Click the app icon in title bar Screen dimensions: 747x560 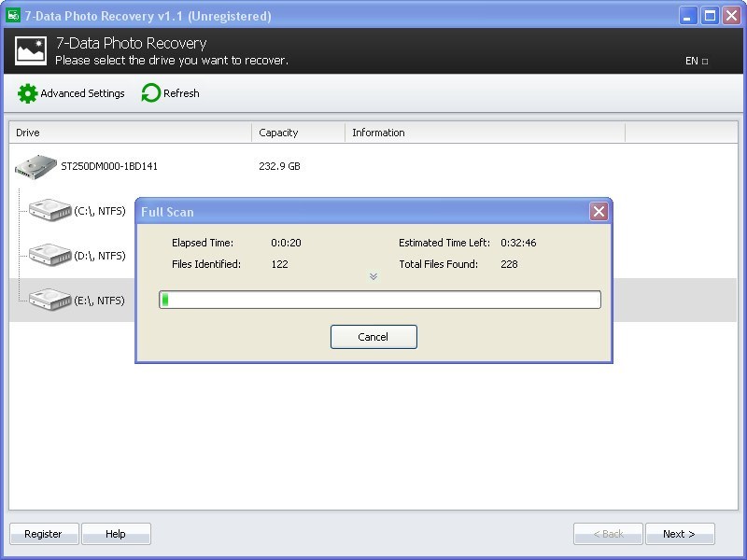(13, 16)
